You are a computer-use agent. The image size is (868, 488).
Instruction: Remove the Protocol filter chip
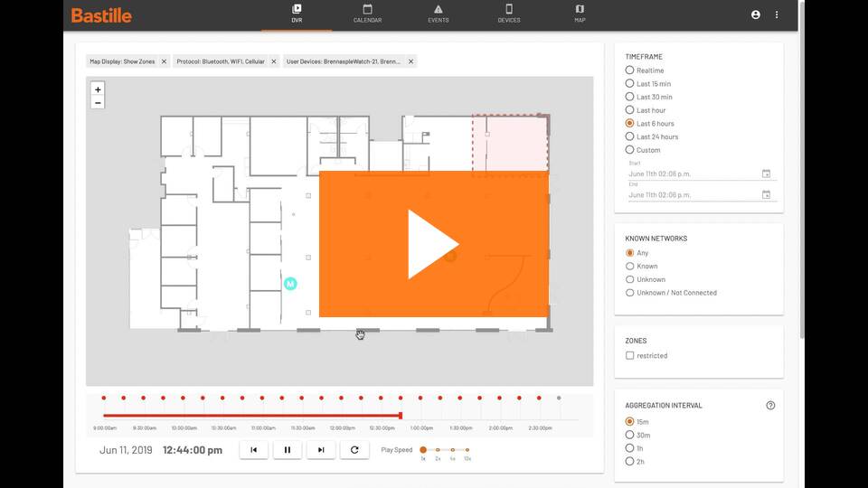pos(273,61)
